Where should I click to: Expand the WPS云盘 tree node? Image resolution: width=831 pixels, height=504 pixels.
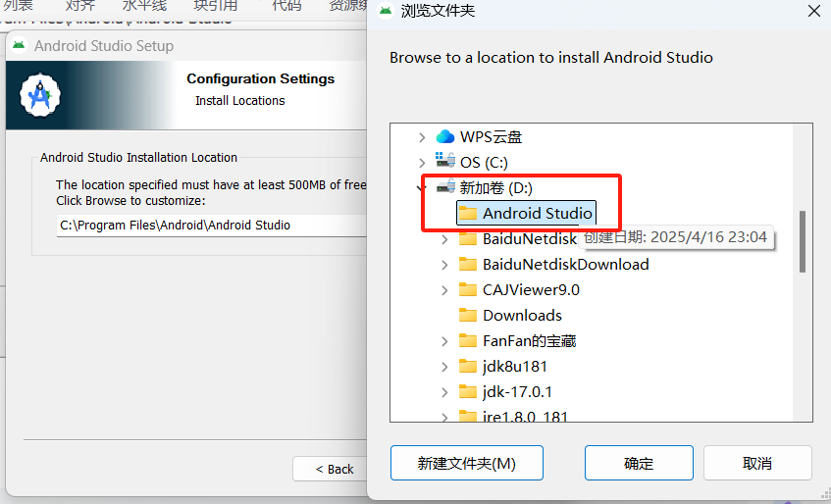422,137
